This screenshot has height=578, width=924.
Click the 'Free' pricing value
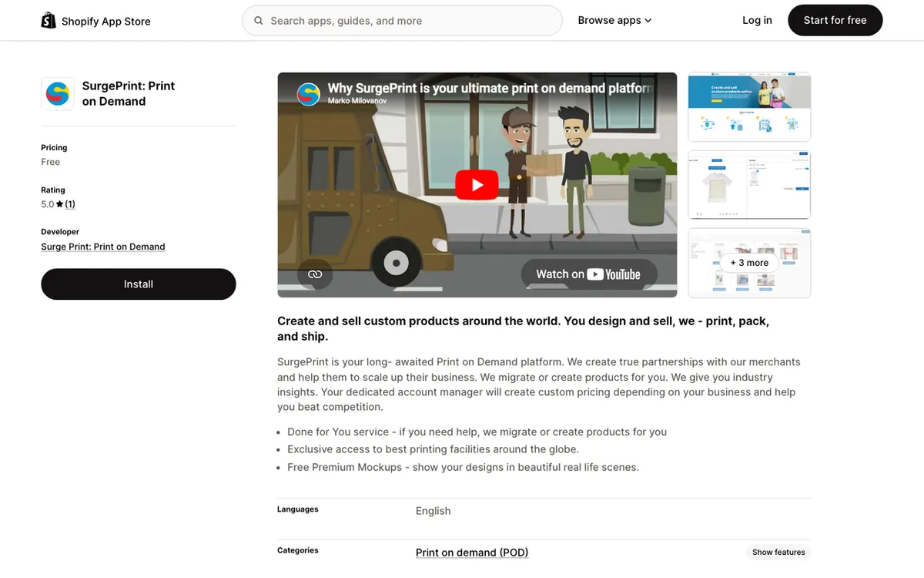click(51, 162)
